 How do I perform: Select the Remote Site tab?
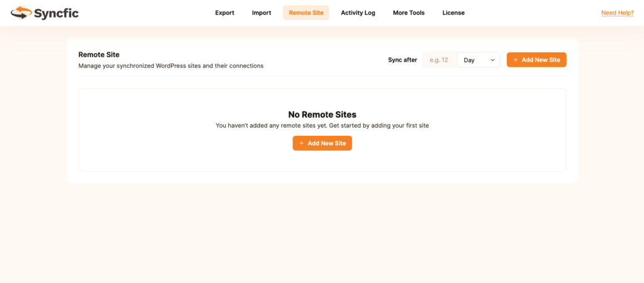point(306,13)
